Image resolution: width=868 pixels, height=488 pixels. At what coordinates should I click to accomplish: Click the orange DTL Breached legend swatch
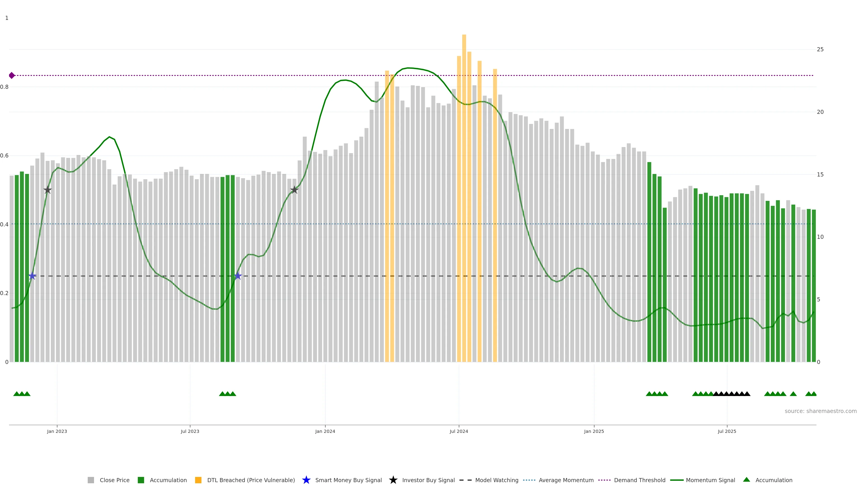coord(198,480)
